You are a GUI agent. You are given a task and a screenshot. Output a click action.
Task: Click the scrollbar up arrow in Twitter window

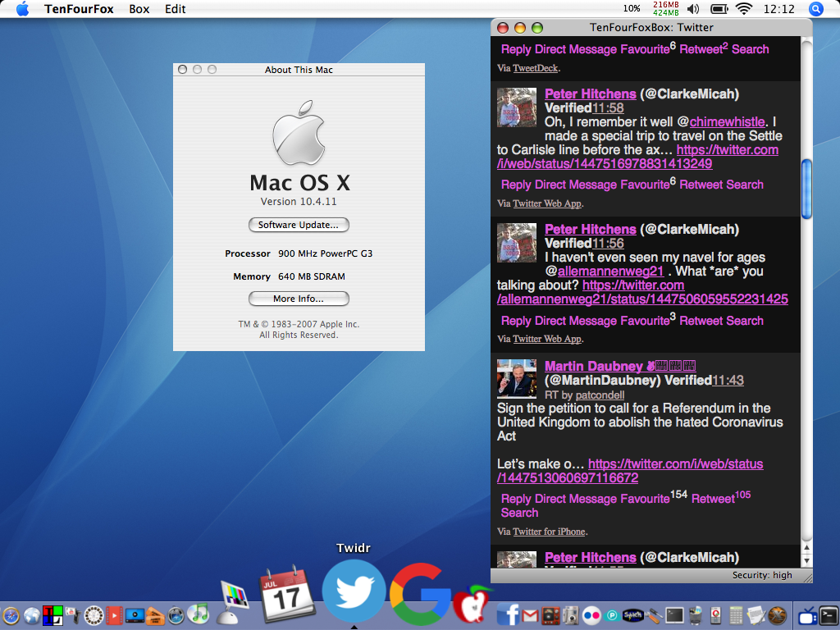(x=806, y=547)
